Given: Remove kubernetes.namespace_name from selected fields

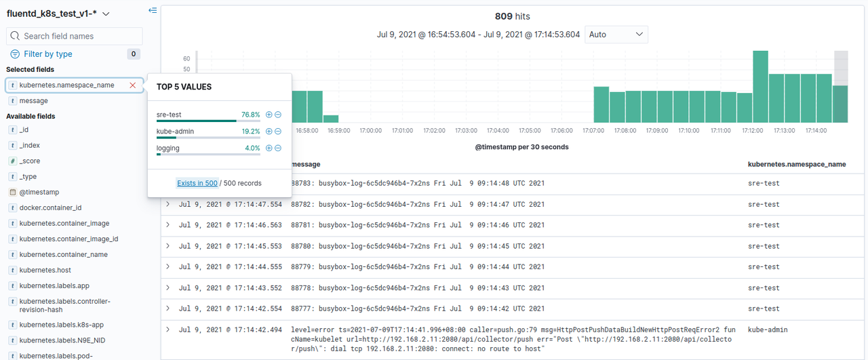Looking at the screenshot, I should pyautogui.click(x=133, y=85).
